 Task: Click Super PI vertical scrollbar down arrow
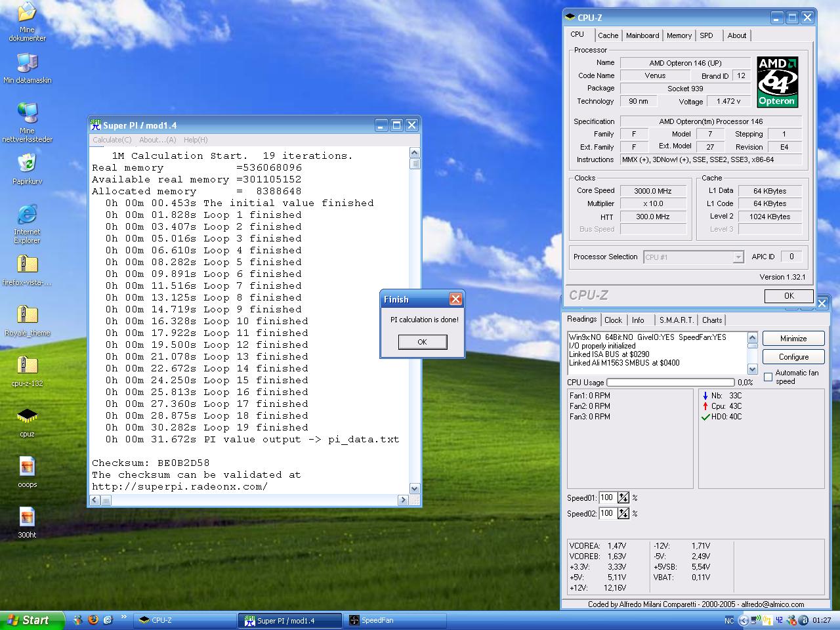[x=415, y=489]
